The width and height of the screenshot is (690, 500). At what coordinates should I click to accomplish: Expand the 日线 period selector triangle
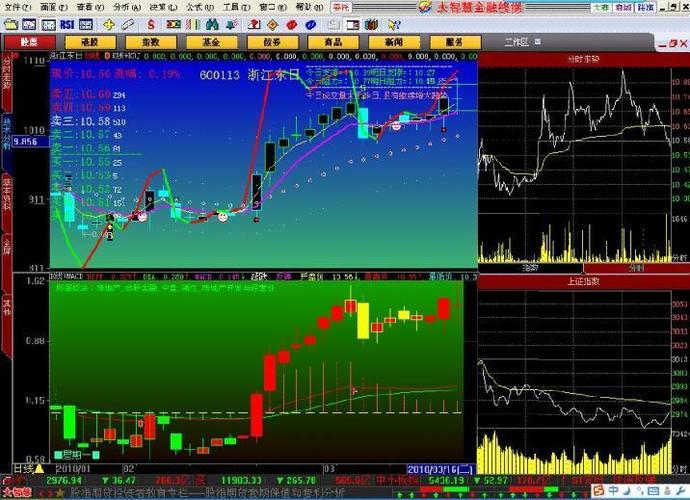pos(39,468)
